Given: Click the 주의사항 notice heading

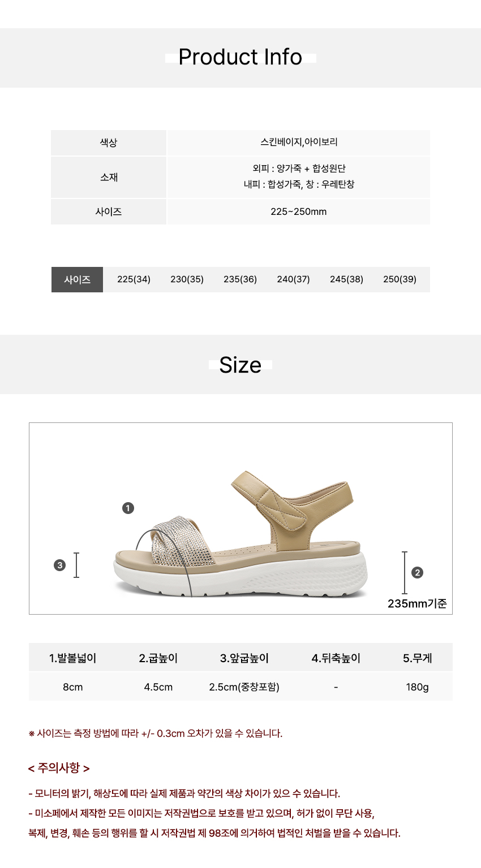Looking at the screenshot, I should coord(59,768).
